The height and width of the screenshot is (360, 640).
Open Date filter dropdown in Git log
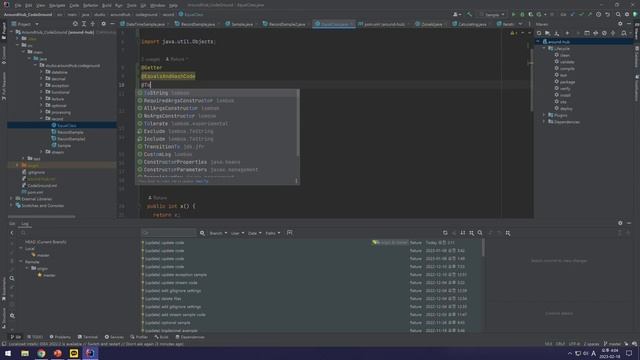click(x=255, y=233)
